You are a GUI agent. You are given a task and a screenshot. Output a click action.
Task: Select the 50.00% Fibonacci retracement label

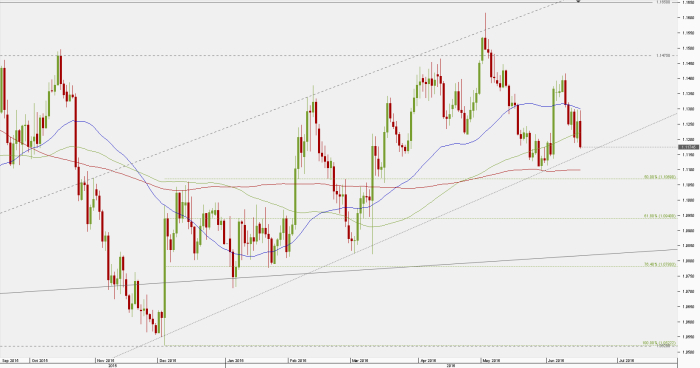coord(660,177)
